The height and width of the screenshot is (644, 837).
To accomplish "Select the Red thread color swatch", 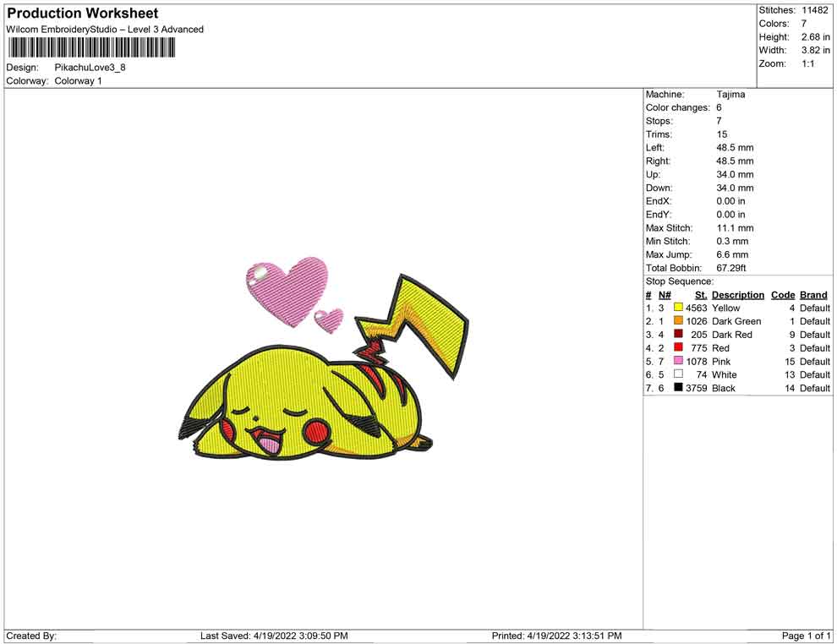I will tap(678, 347).
